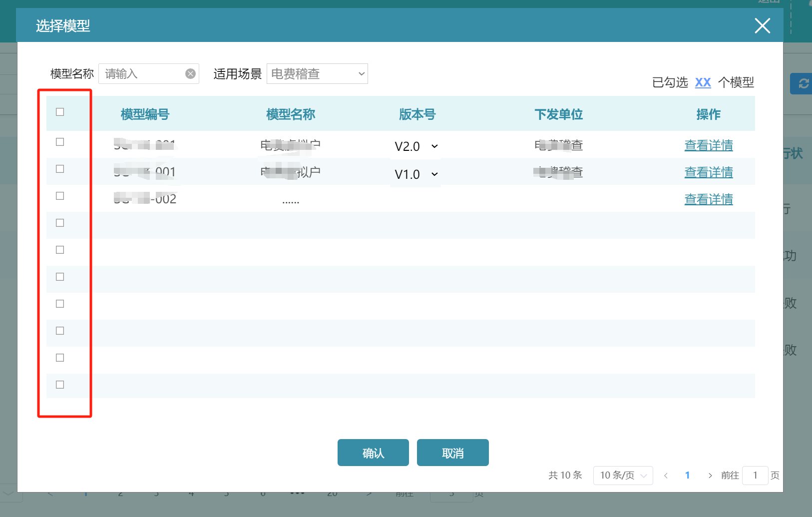Select the checkbox for the row ending -002

60,196
